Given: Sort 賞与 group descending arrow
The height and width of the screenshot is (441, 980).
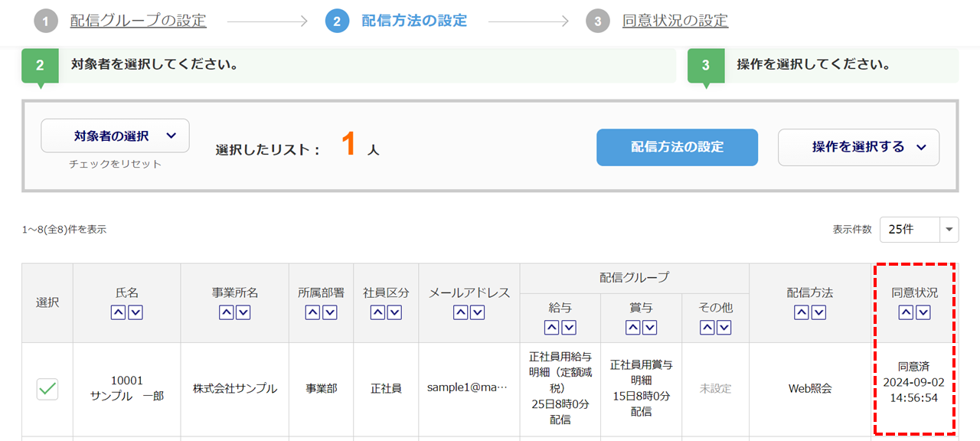Looking at the screenshot, I should 650,328.
